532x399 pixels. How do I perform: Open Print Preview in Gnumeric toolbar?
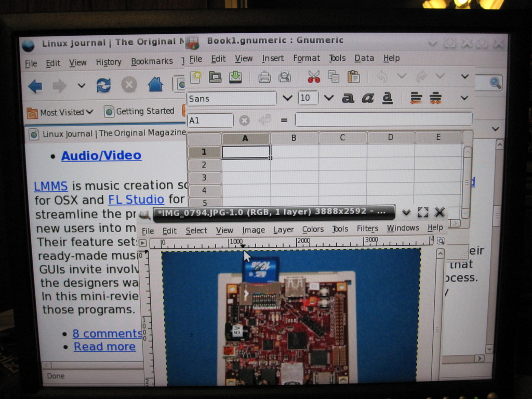(x=285, y=77)
